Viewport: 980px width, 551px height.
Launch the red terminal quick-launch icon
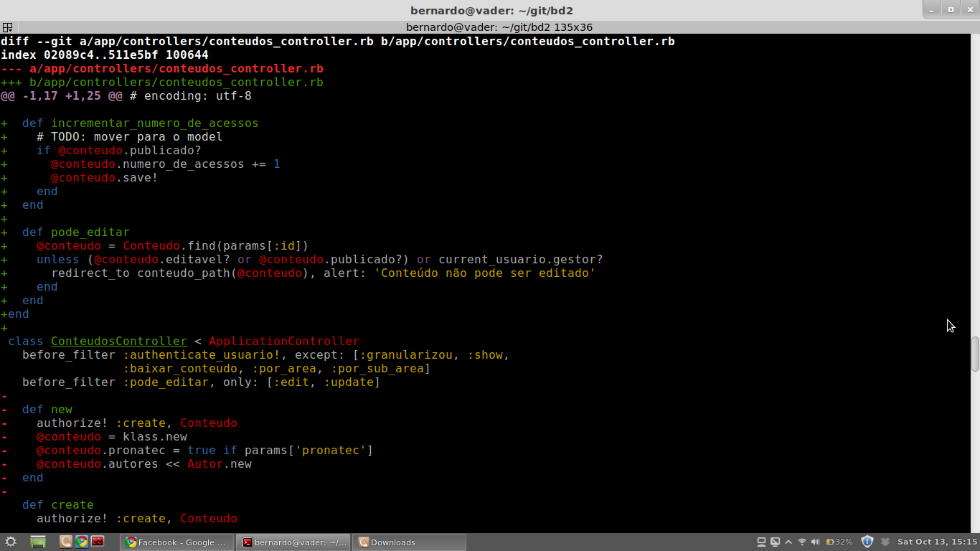[98, 542]
